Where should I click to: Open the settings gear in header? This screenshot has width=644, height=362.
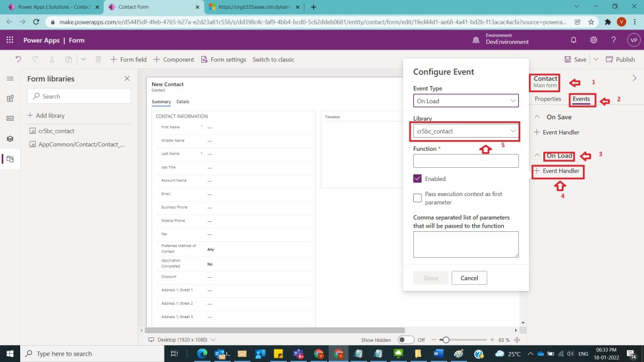coord(594,40)
